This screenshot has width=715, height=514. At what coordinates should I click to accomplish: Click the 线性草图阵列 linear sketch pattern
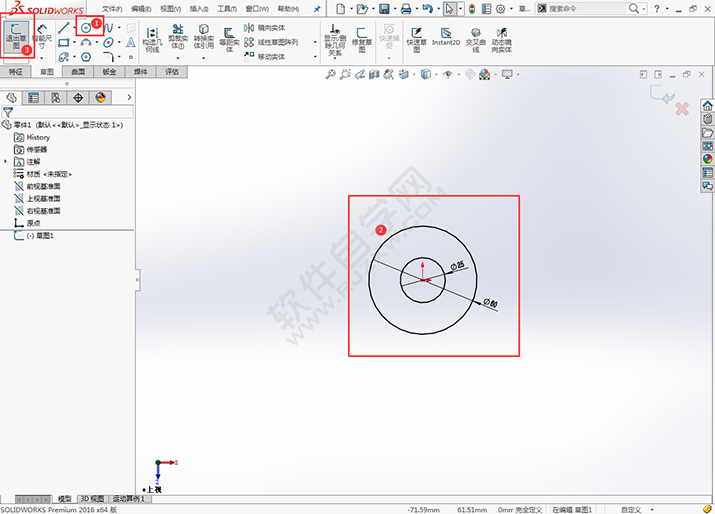[271, 42]
